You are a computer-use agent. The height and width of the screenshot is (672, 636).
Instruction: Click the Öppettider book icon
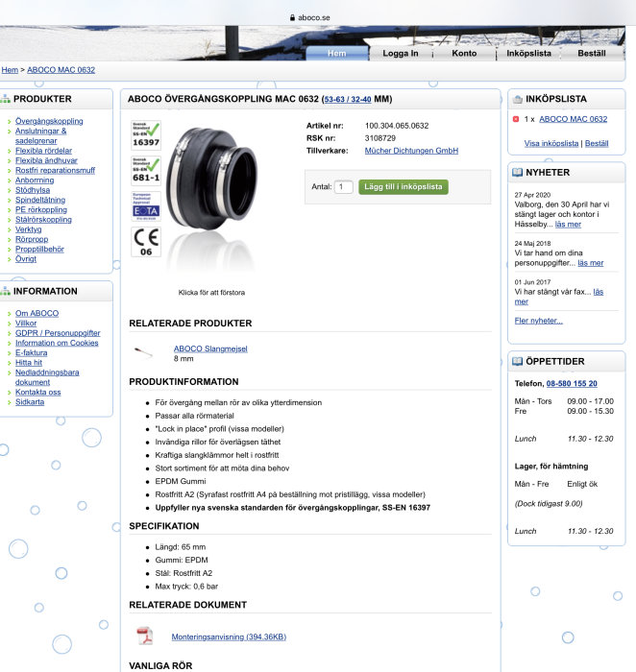tap(518, 361)
